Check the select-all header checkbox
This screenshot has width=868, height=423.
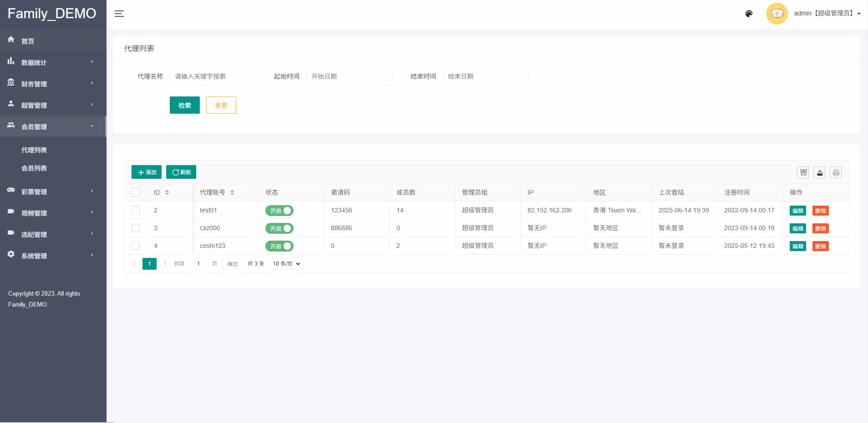coord(136,192)
